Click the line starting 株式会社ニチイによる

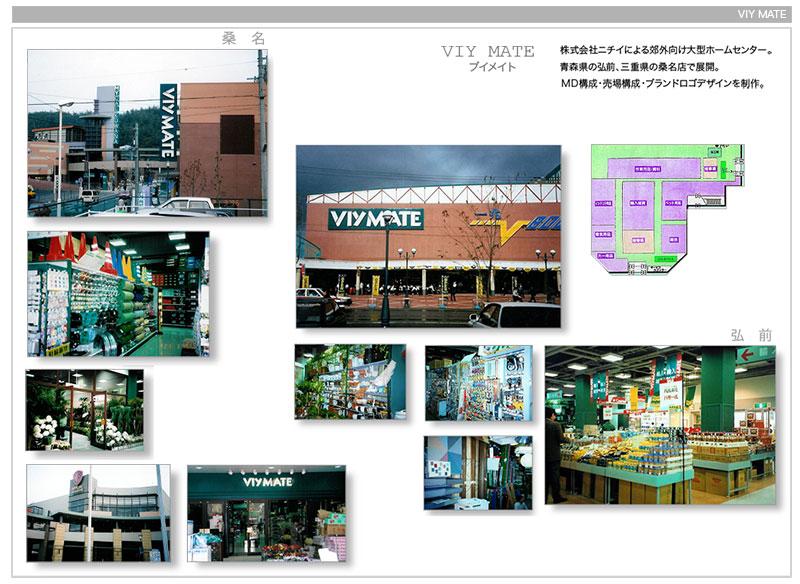(666, 50)
